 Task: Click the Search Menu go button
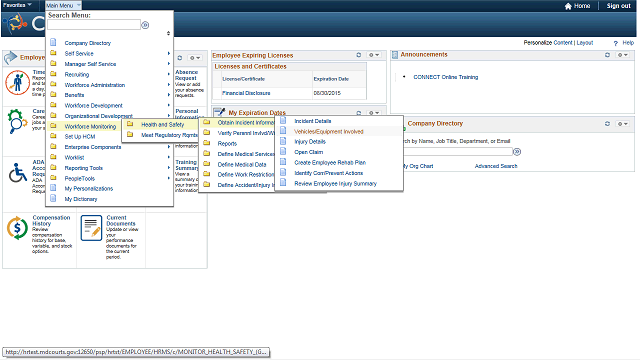[x=145, y=25]
